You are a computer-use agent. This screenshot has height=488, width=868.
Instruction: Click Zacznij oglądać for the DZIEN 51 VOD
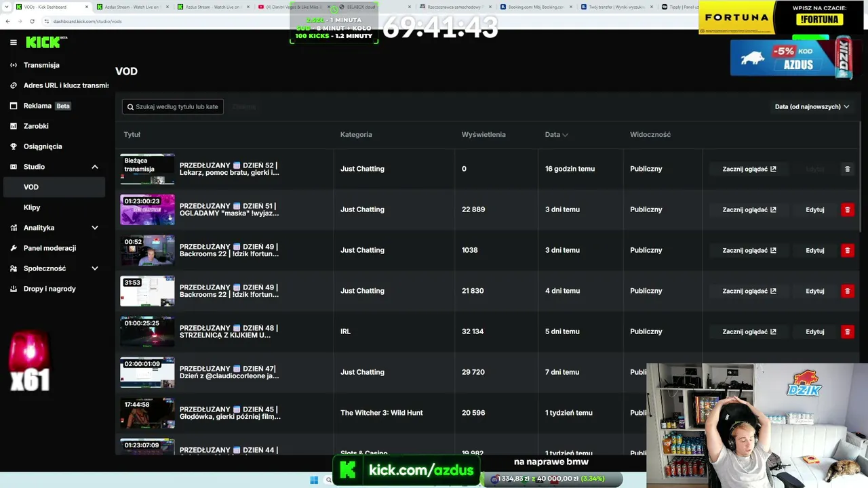point(749,209)
